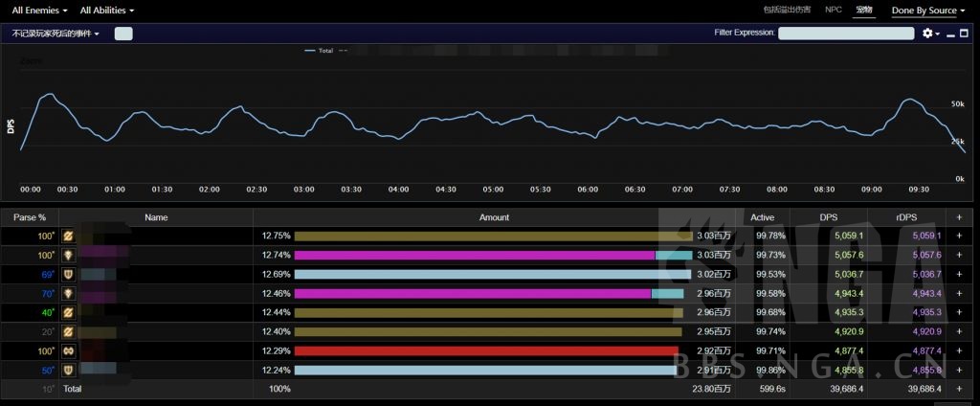The height and width of the screenshot is (406, 980).
Task: Toggle the 包括溢出伤害 option
Action: coord(787,10)
